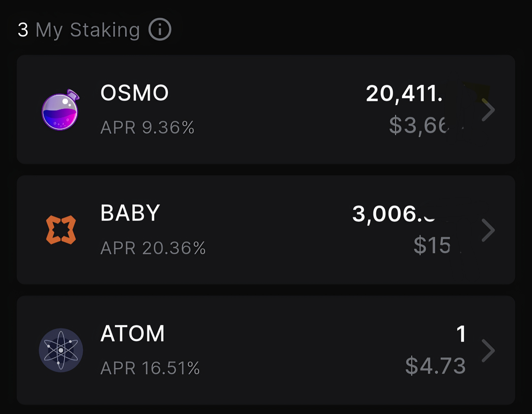Select the APR 9.36% text
532x414 pixels.
[147, 127]
